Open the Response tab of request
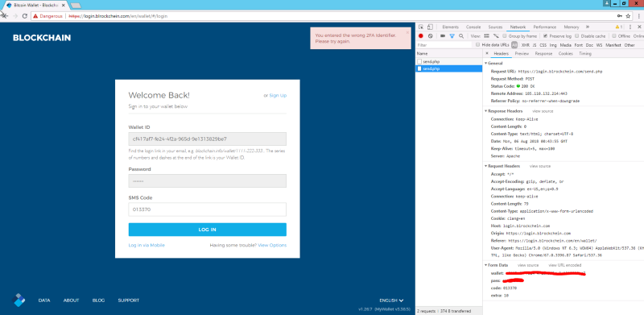The width and height of the screenshot is (644, 315). (x=543, y=54)
